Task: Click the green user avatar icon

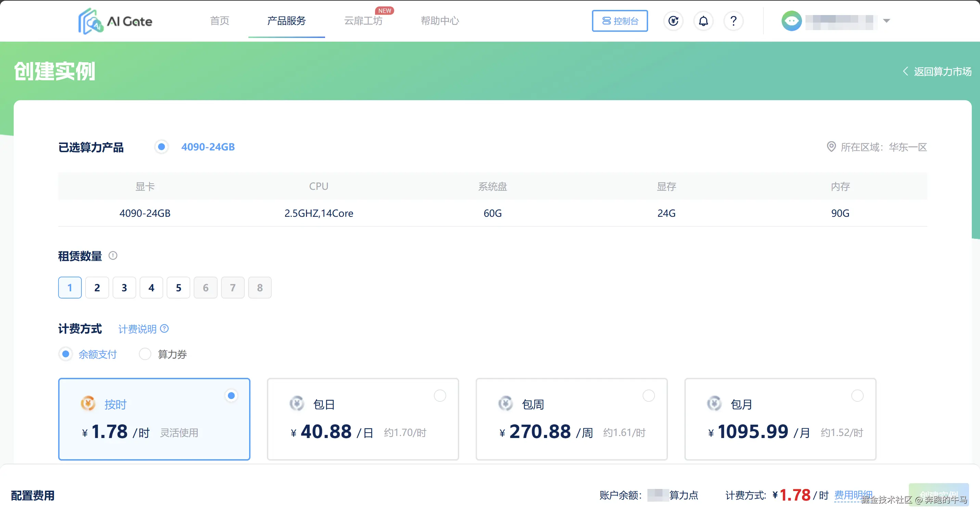Action: pyautogui.click(x=792, y=21)
